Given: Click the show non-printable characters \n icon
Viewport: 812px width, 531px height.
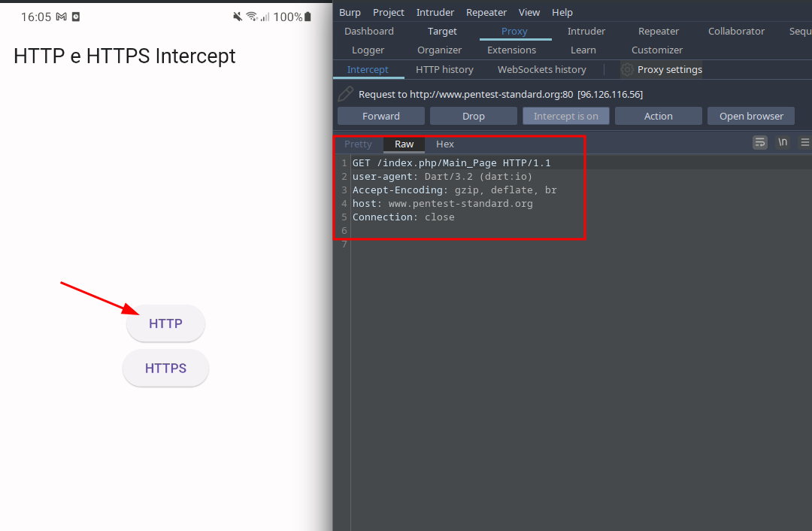Looking at the screenshot, I should (783, 142).
